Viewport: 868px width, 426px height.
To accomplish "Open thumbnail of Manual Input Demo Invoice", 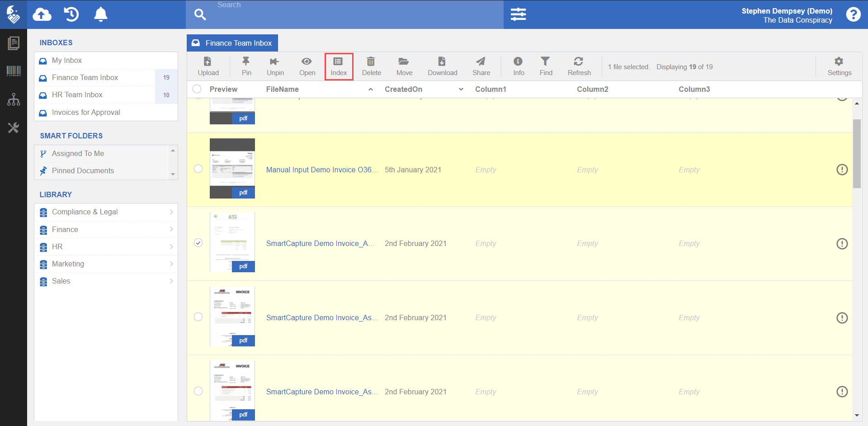I will click(x=232, y=168).
